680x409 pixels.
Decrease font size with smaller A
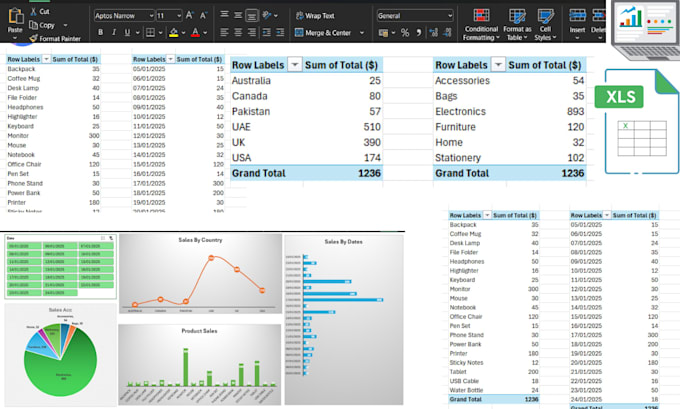coord(203,16)
